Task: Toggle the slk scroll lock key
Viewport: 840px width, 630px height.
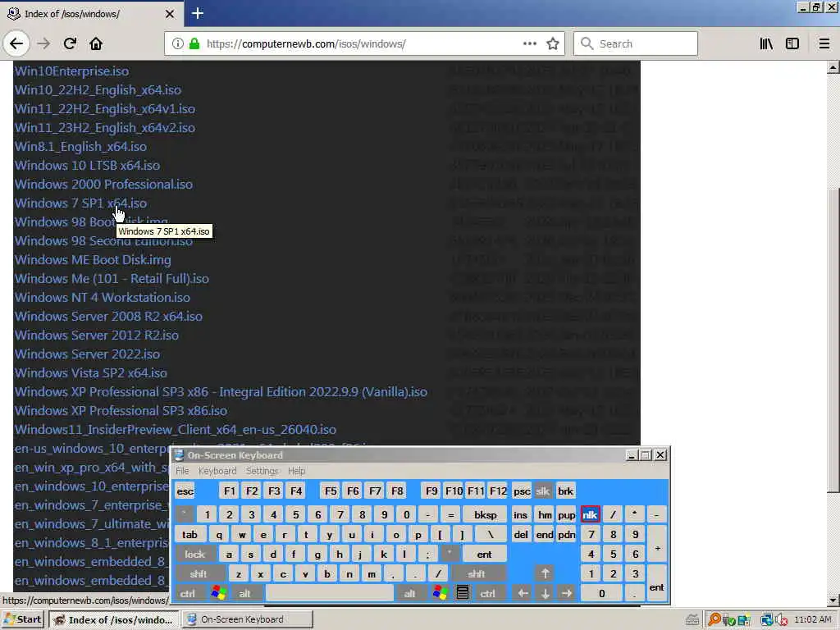Action: (x=543, y=491)
